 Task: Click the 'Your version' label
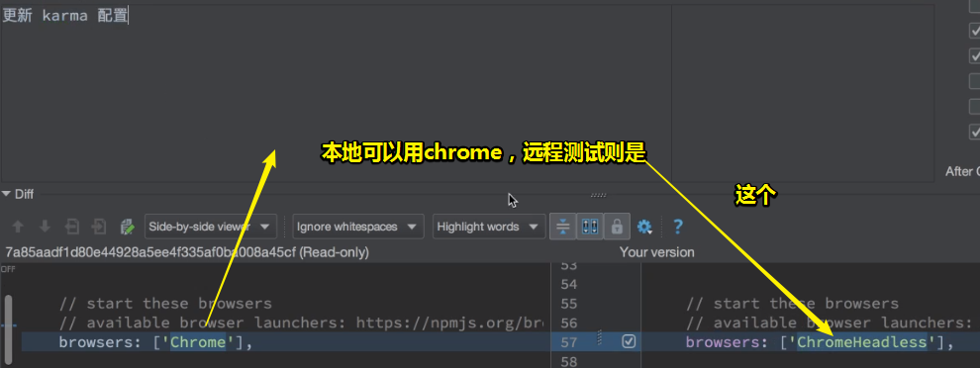(x=657, y=252)
